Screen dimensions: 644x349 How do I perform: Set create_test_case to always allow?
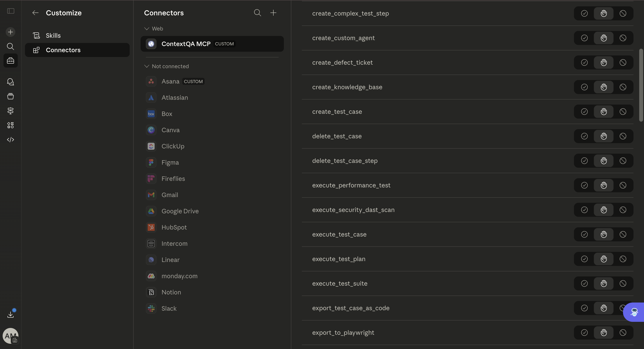584,112
